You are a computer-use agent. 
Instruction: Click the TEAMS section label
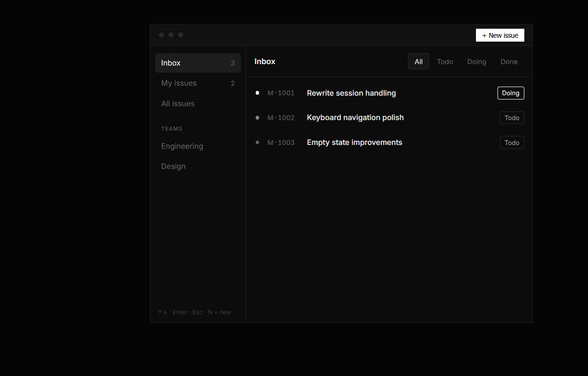click(172, 129)
